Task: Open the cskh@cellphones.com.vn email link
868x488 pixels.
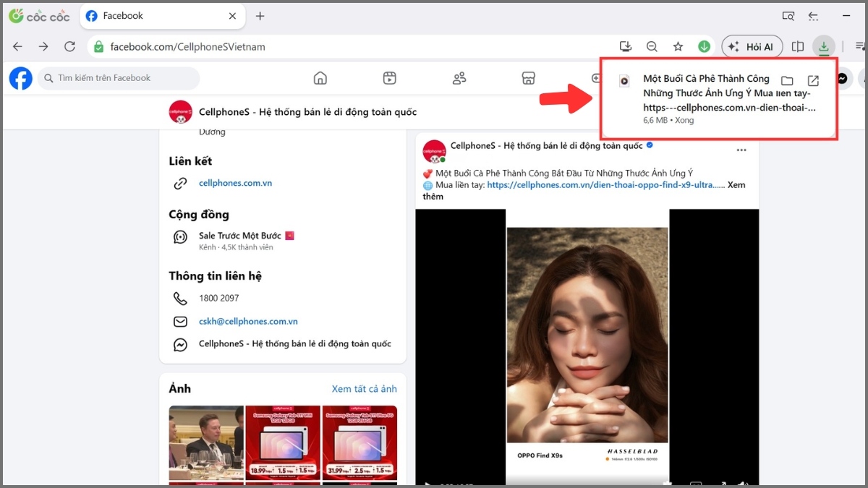Action: (248, 321)
